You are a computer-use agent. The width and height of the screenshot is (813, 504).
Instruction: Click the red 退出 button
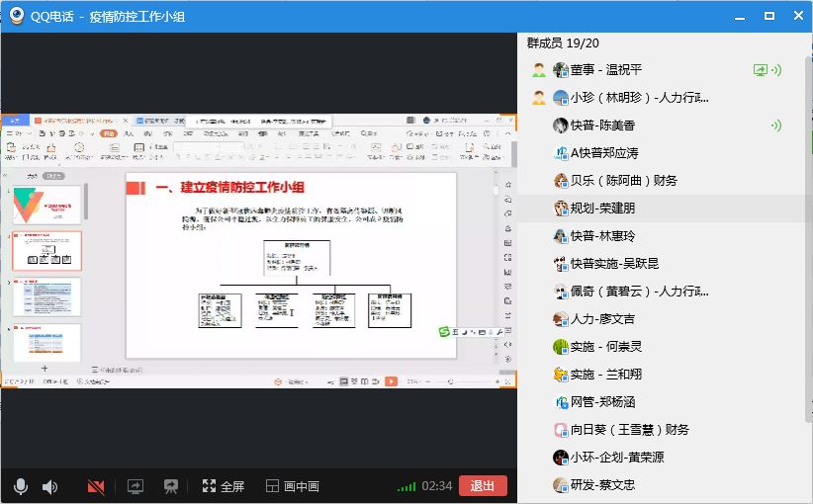click(x=483, y=485)
